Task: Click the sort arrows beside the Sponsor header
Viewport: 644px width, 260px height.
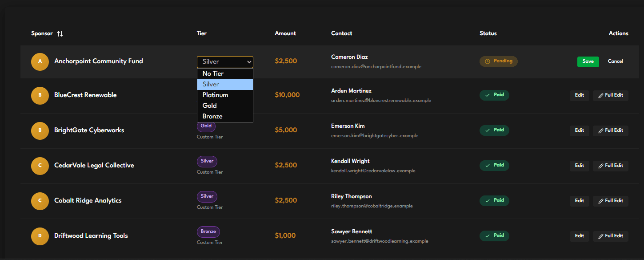Action: coord(60,33)
